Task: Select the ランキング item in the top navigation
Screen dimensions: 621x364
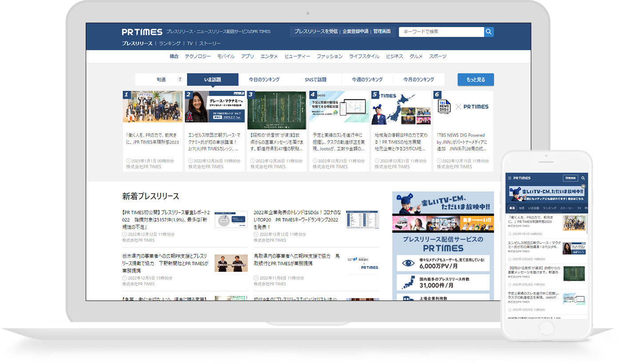Action: [x=170, y=44]
